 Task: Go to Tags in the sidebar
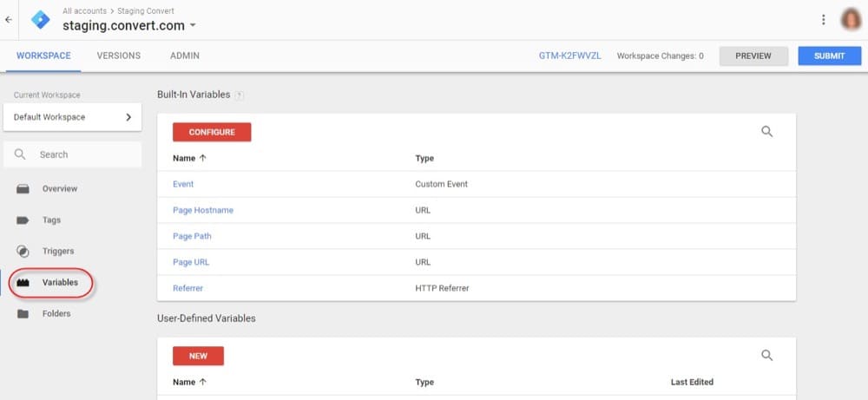(51, 220)
